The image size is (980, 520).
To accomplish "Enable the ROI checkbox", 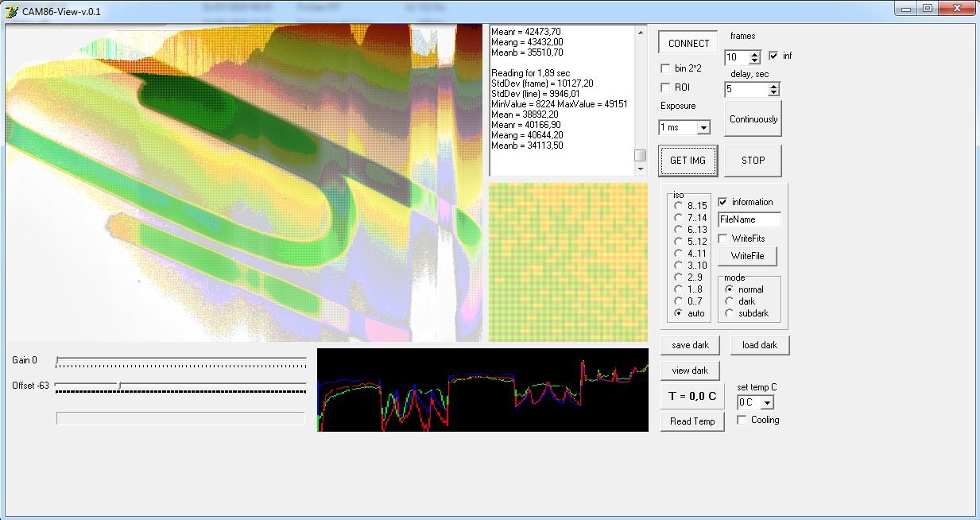I will click(665, 87).
